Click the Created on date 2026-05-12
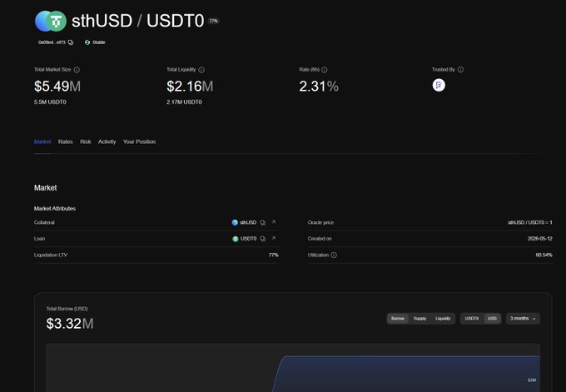Viewport: 566px width, 392px height. [539, 239]
